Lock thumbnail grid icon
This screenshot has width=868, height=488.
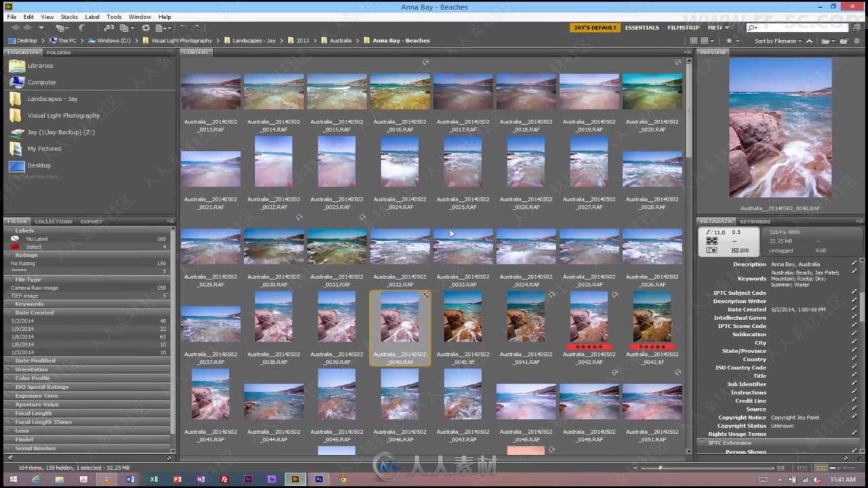(x=802, y=468)
